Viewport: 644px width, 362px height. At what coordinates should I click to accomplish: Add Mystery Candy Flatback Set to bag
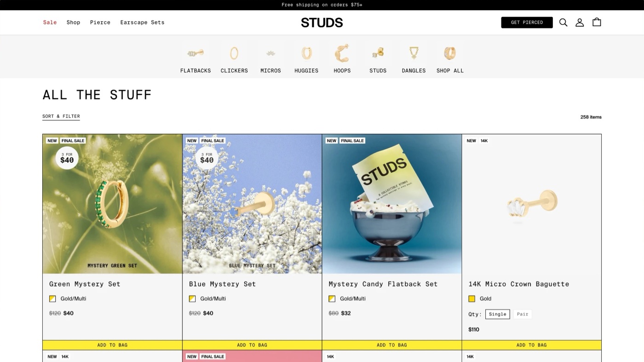392,345
